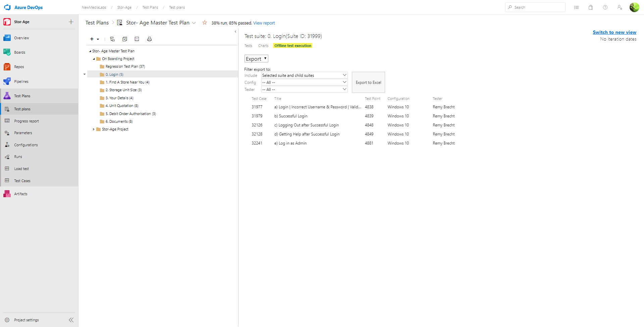Click the print icon in suite toolbar

coord(150,39)
